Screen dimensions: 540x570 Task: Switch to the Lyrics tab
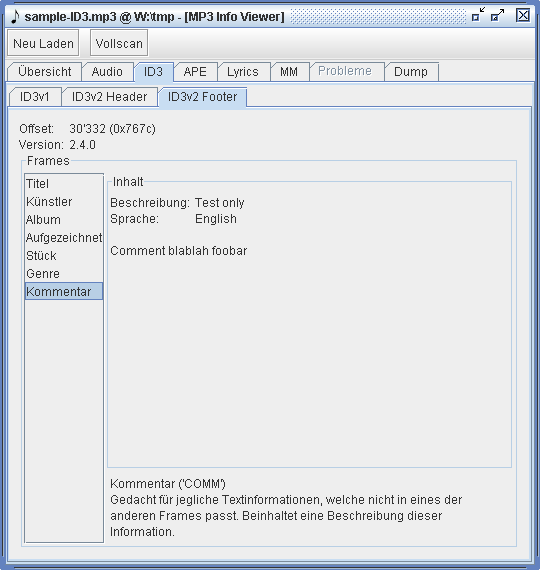(x=243, y=72)
